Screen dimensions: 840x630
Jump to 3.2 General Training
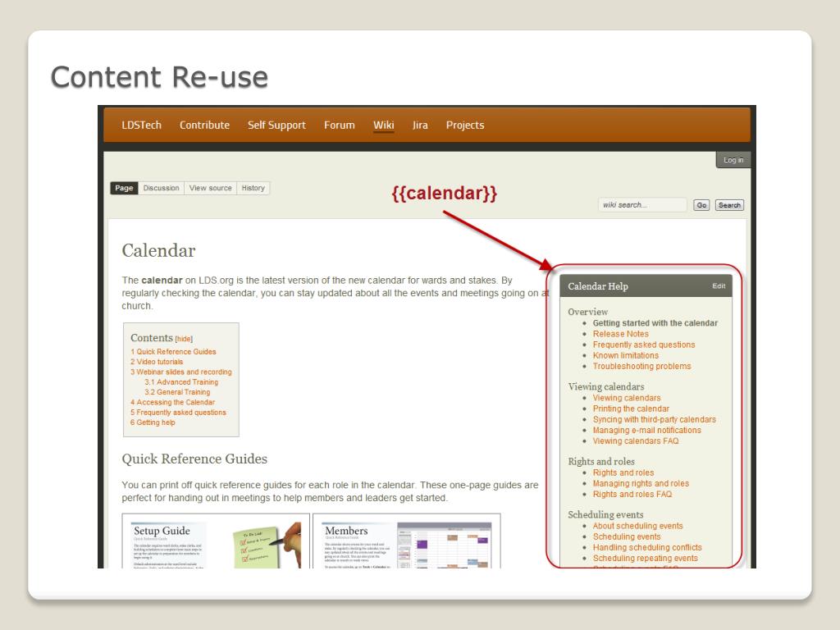pyautogui.click(x=177, y=392)
